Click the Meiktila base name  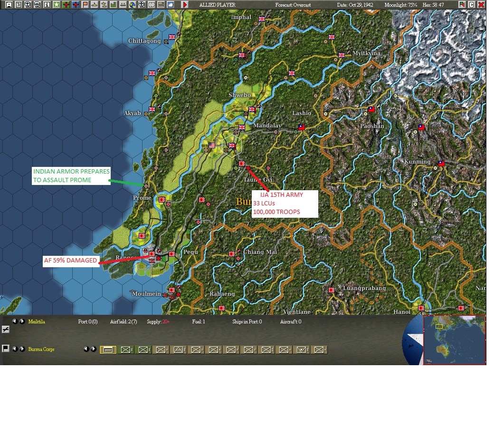37,321
